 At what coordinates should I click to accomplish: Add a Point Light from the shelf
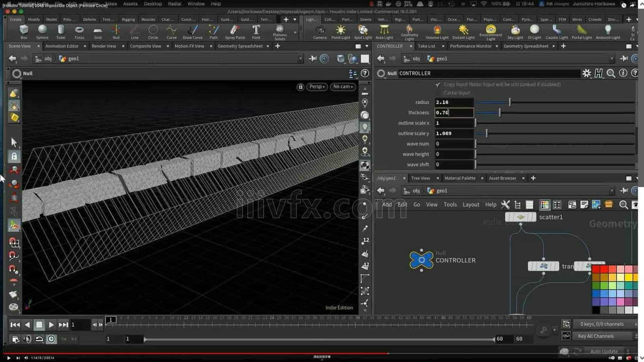pos(340,32)
